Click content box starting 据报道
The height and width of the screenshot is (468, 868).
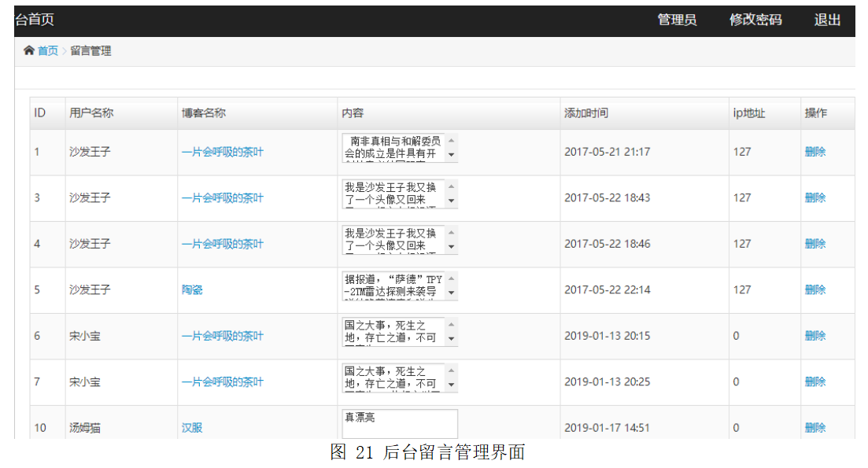point(400,286)
